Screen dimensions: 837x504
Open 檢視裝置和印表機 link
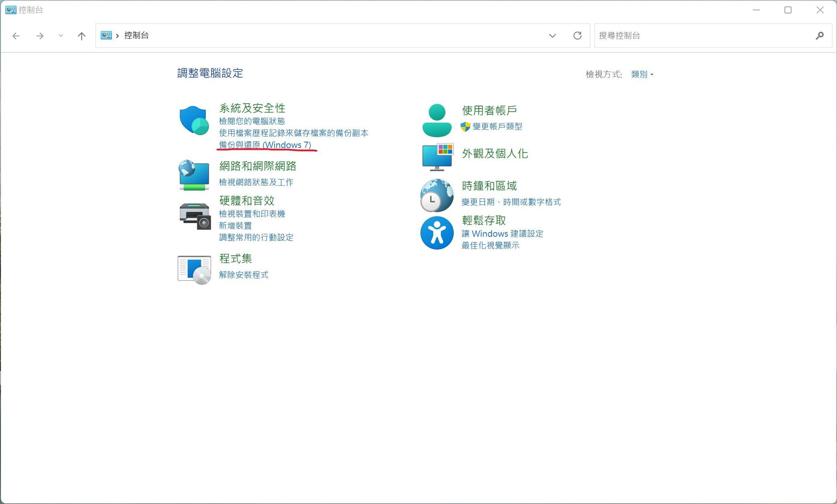(x=252, y=214)
